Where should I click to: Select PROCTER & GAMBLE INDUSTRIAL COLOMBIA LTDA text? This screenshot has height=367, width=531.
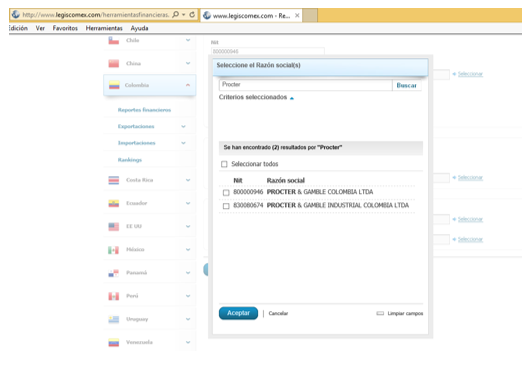click(x=338, y=205)
